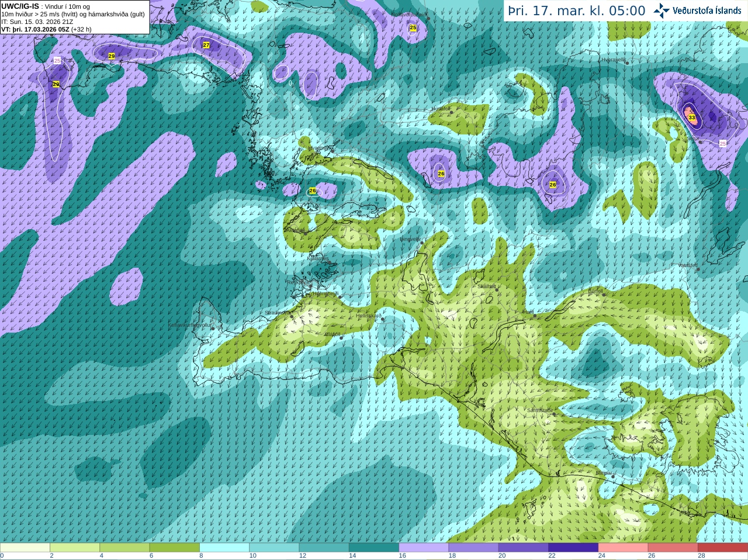Click the Reykjavík station label

[299, 282]
